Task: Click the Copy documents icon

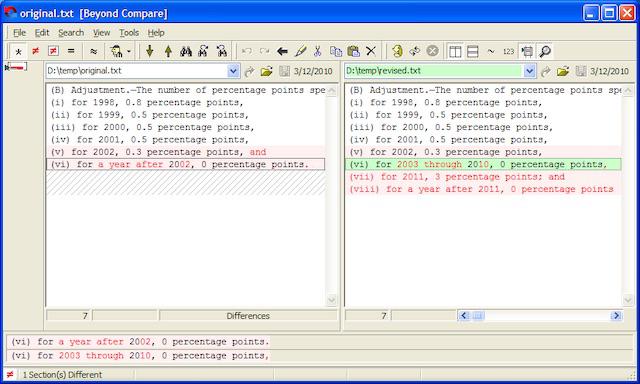Action: point(336,51)
